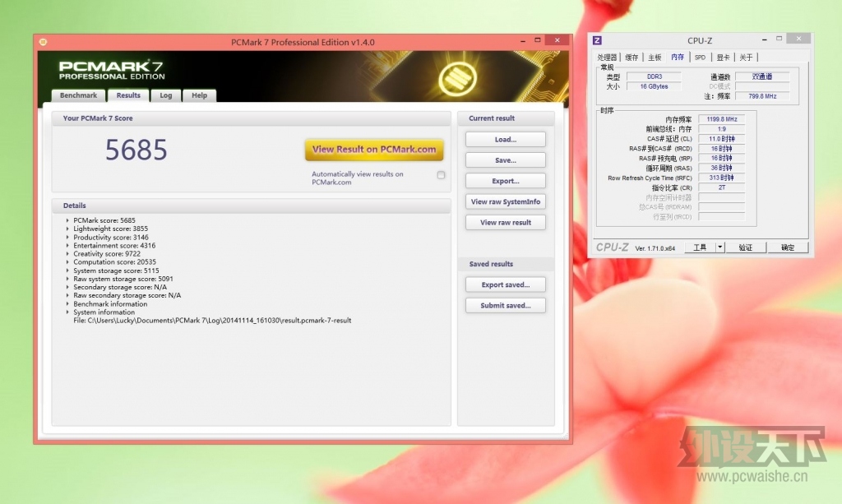Minimize the PCMark 7 window
842x504 pixels.
coord(523,41)
